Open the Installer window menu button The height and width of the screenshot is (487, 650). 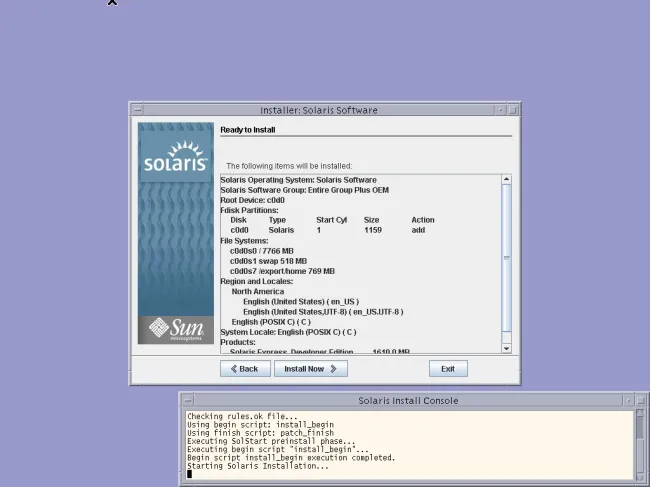point(138,110)
